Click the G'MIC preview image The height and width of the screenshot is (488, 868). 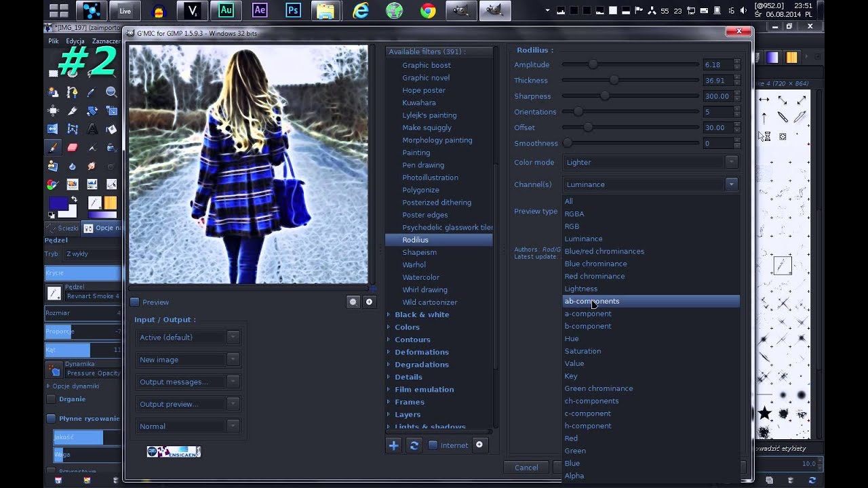[248, 164]
